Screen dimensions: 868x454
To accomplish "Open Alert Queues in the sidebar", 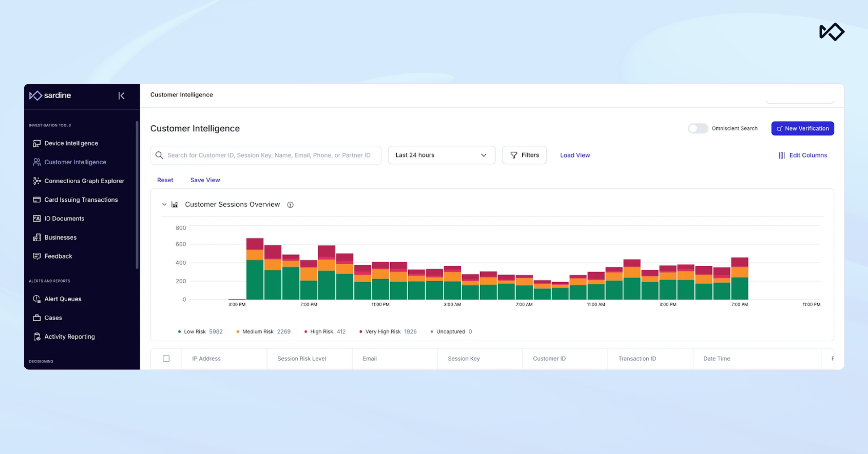I will [63, 299].
